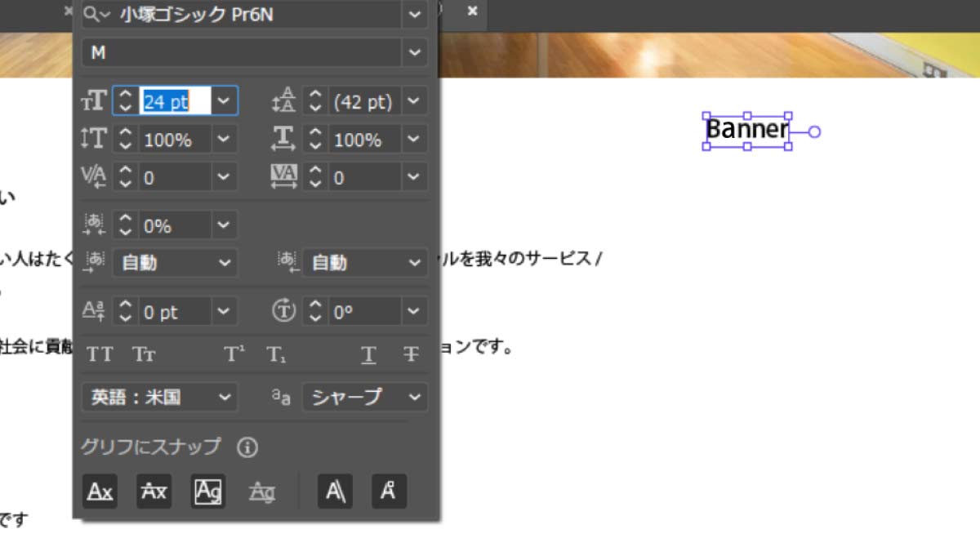This screenshot has width=980, height=551.
Task: Enable subscript text formatting
Action: 277,354
